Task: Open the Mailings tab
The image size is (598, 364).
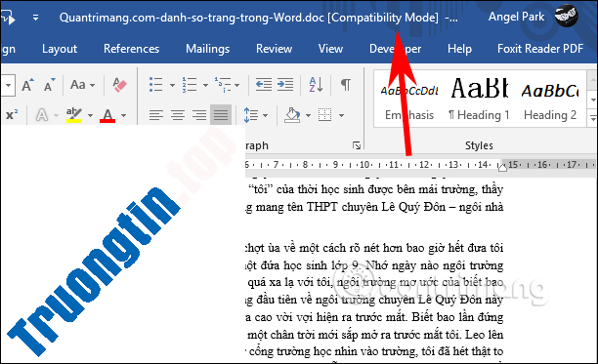Action: click(208, 49)
